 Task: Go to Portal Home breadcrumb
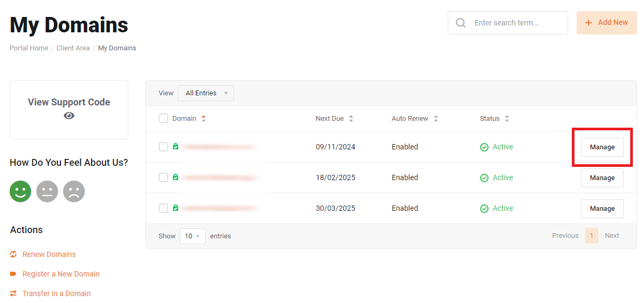[29, 48]
